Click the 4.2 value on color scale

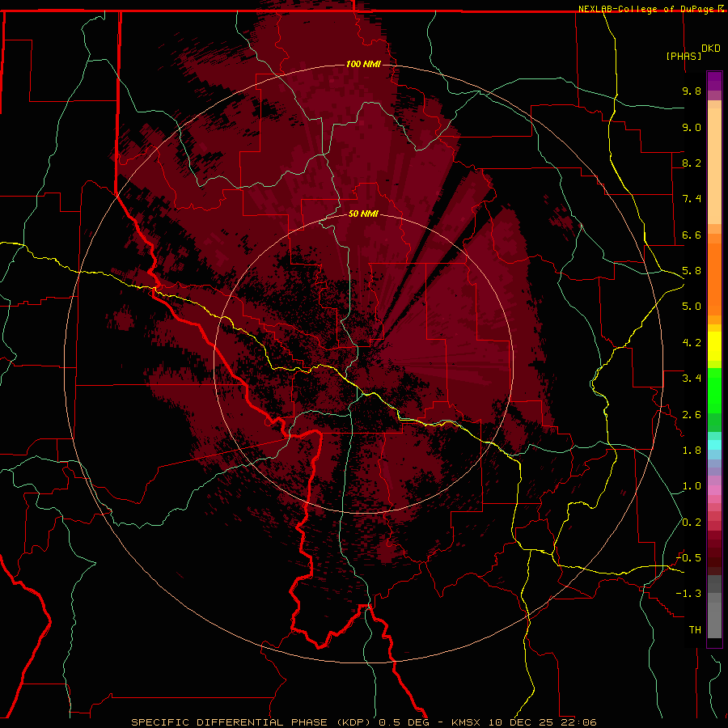pos(692,343)
